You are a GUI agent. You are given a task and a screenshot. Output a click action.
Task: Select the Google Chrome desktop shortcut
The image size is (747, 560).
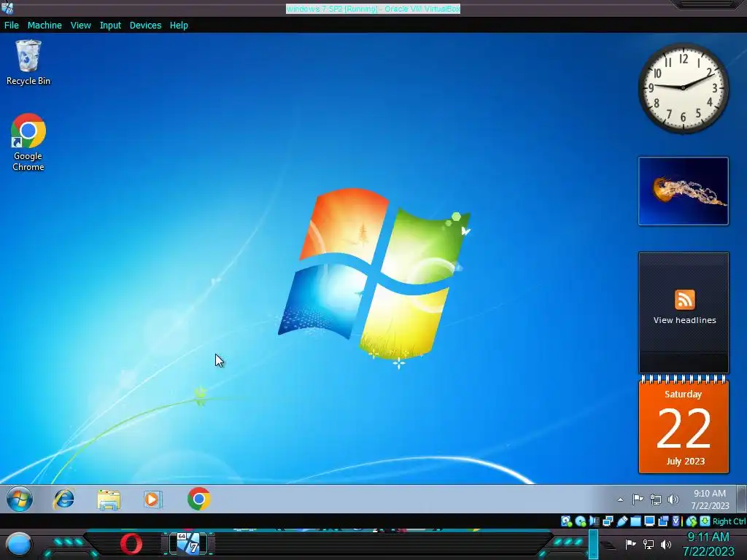28,142
